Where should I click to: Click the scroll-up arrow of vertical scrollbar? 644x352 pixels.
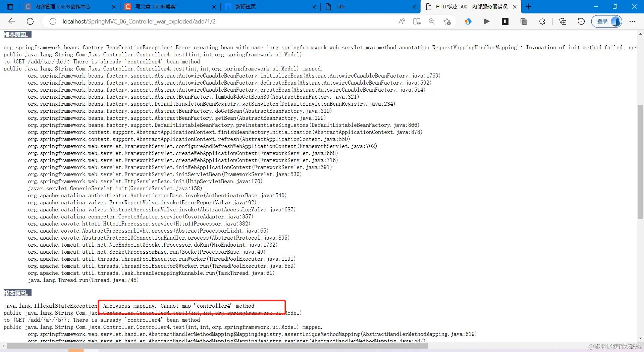(x=640, y=34)
